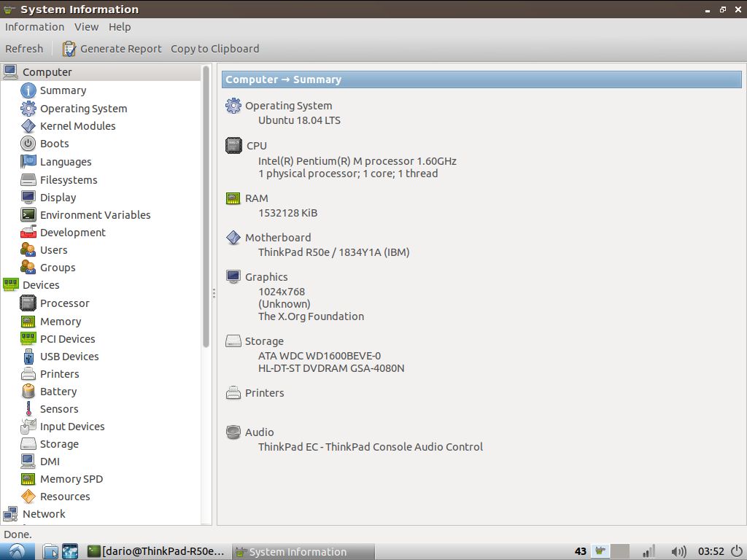
Task: Select Kernel Modules in the tree
Action: click(x=77, y=125)
